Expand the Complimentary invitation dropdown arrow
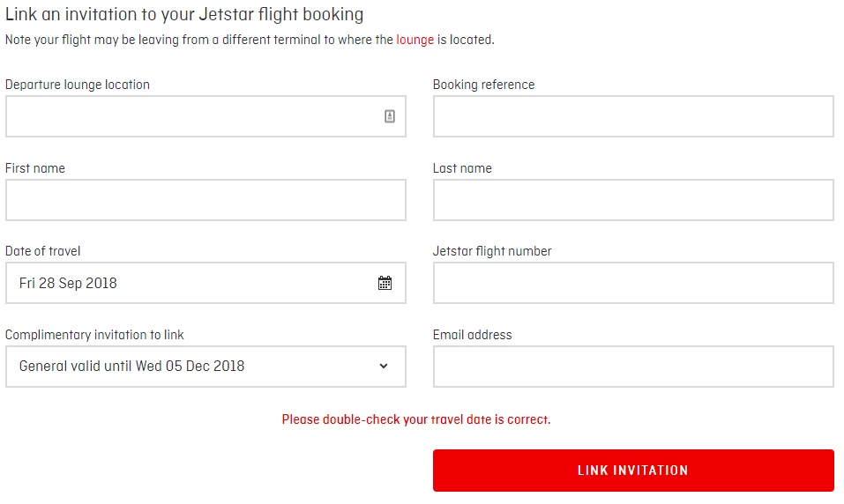Viewport: 844px width, 504px height. 384,367
